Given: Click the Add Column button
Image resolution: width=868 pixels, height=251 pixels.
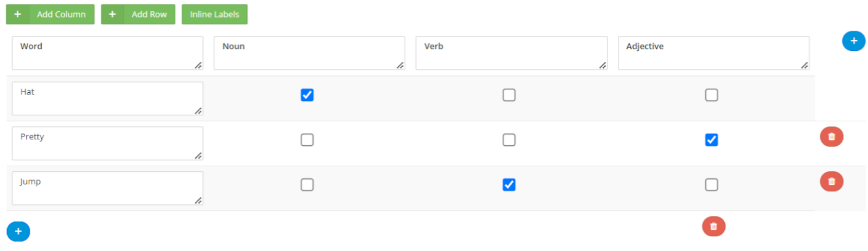Looking at the screenshot, I should pyautogui.click(x=50, y=15).
